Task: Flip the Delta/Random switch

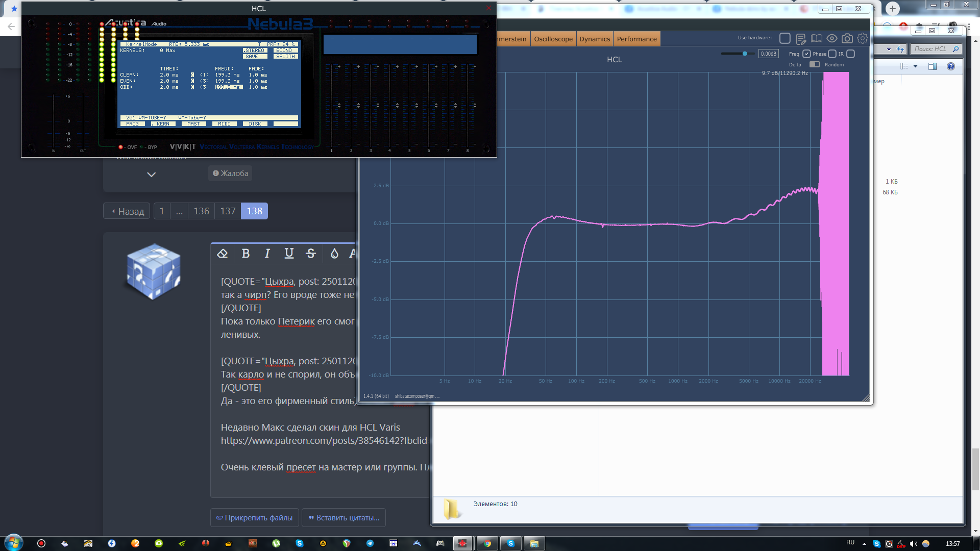Action: coord(815,64)
